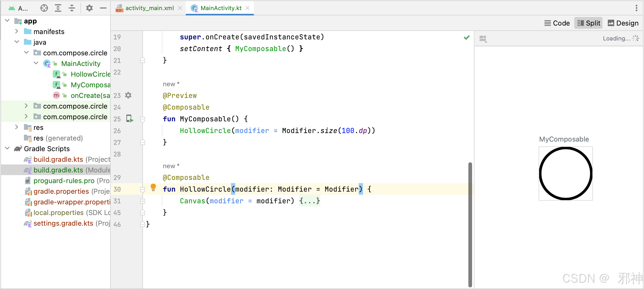
Task: Open Project panel options settings gear
Action: click(x=89, y=8)
